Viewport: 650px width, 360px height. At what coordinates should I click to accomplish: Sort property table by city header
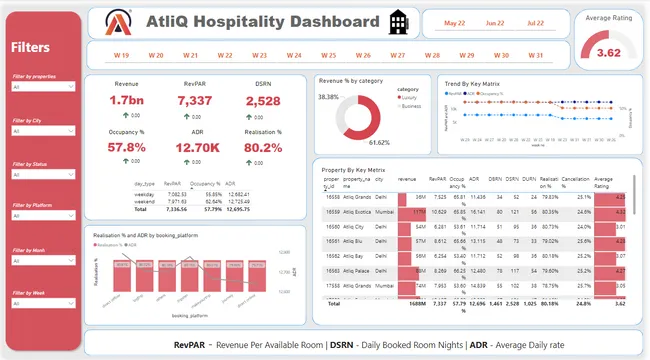coord(379,179)
